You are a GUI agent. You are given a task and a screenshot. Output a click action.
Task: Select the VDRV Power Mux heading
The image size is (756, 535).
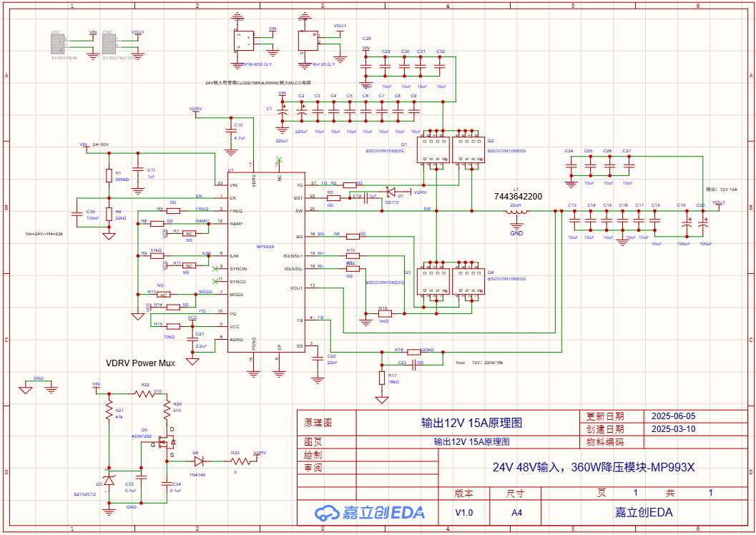140,363
